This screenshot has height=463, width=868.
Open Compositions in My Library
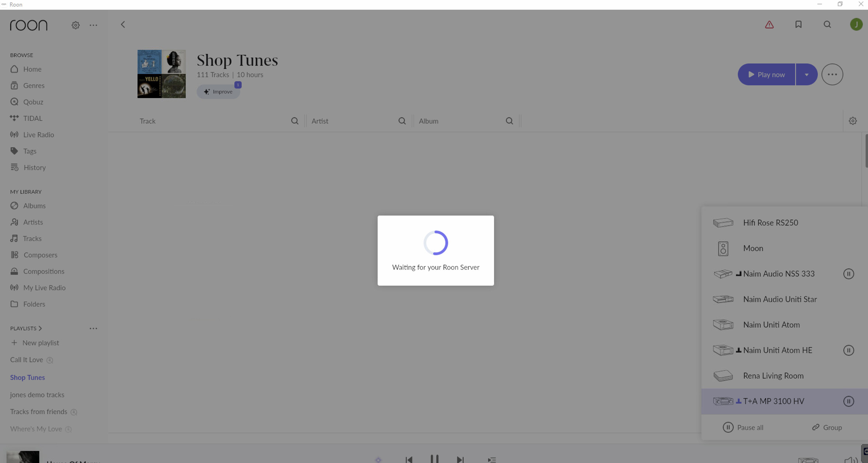(37, 271)
